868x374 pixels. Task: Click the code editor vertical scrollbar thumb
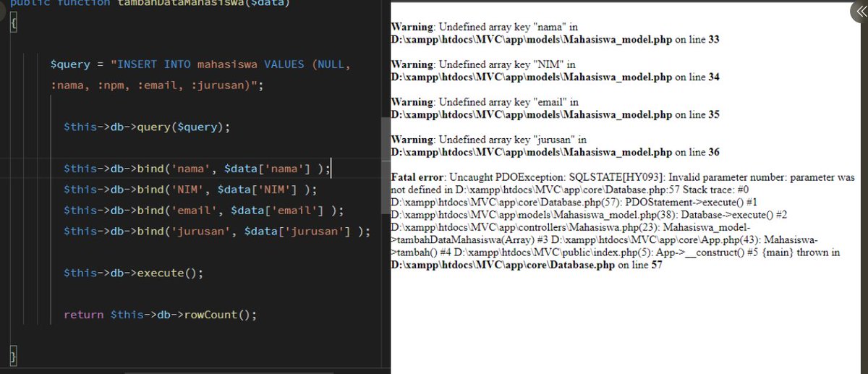385,165
